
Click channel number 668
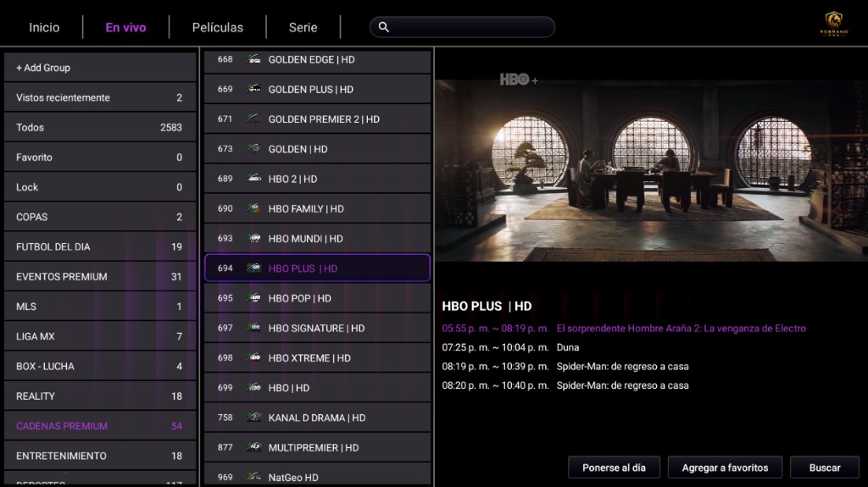(225, 59)
